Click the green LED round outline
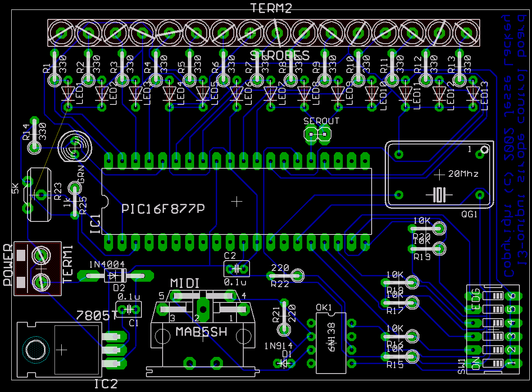This screenshot has height=392, width=532. tap(75, 146)
